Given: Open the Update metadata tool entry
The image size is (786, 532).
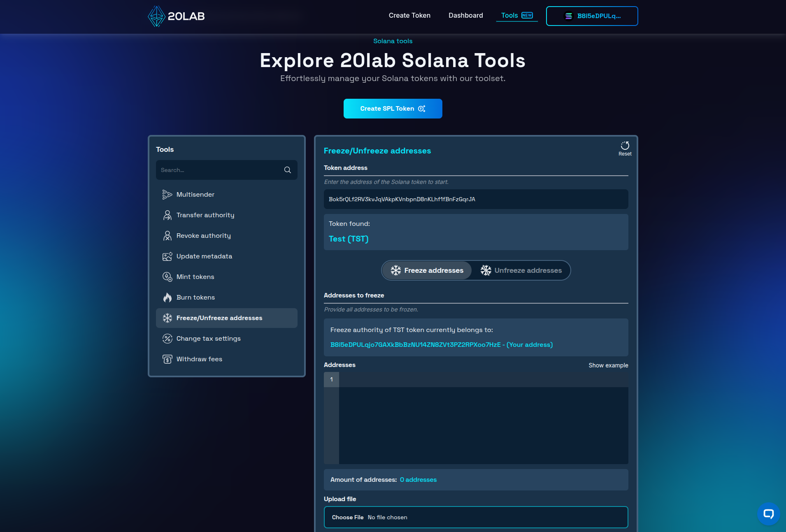Looking at the screenshot, I should 227,256.
